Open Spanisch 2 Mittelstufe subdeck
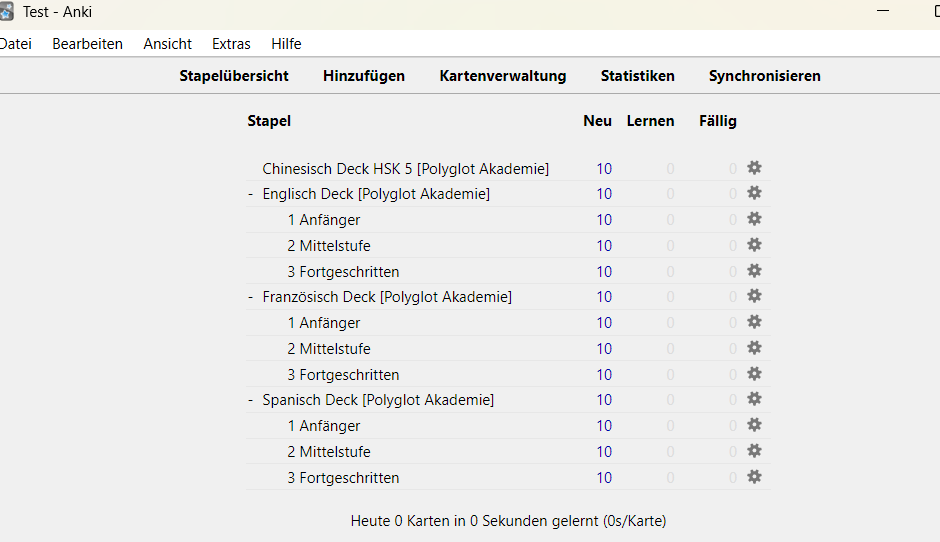The width and height of the screenshot is (940, 542). tap(329, 452)
